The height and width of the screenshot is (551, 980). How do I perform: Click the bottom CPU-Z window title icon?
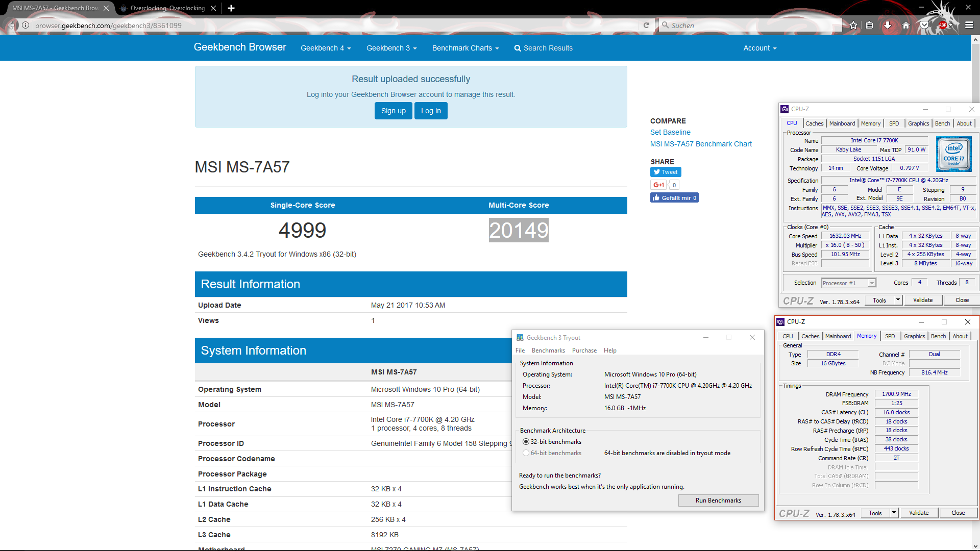[780, 322]
